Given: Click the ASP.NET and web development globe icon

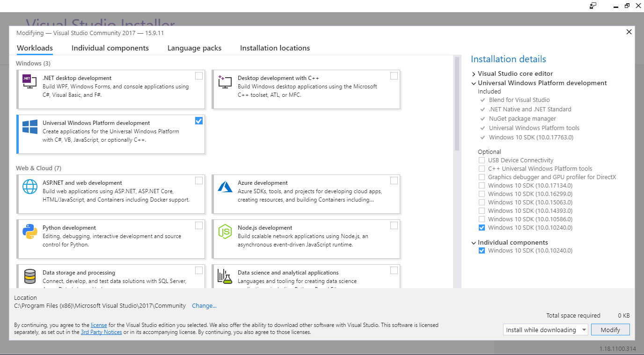Looking at the screenshot, I should (x=30, y=186).
